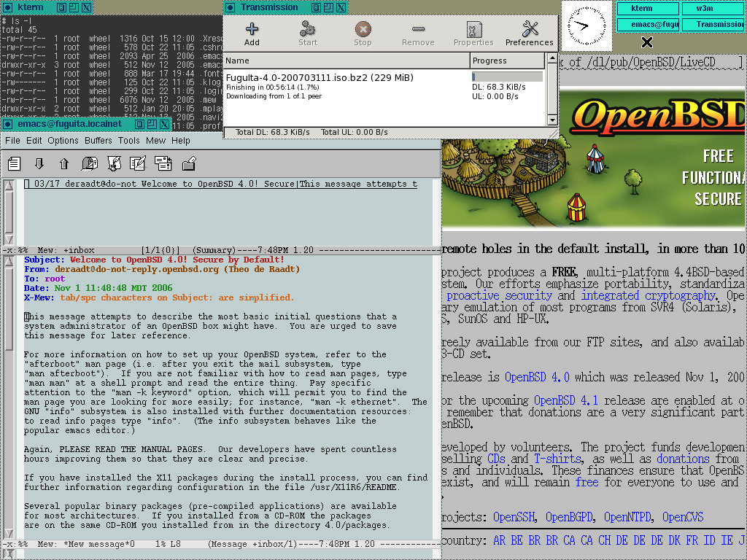Open the emacs Help menu

click(181, 141)
